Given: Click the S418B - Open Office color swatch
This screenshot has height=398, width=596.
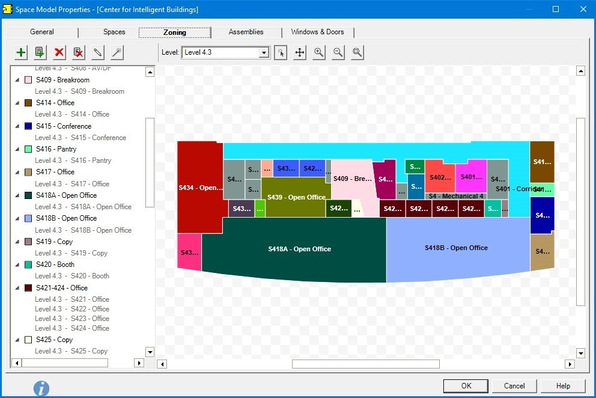Looking at the screenshot, I should pos(28,218).
